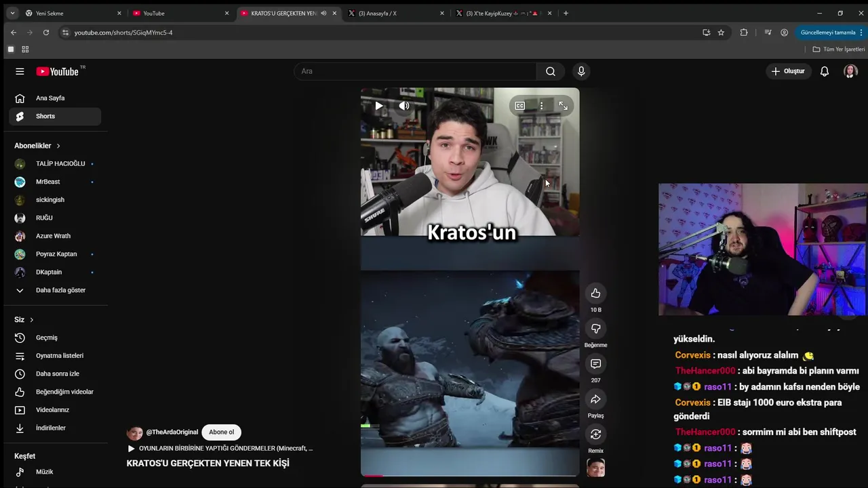
Task: Focus the Ara search field
Action: [415, 71]
